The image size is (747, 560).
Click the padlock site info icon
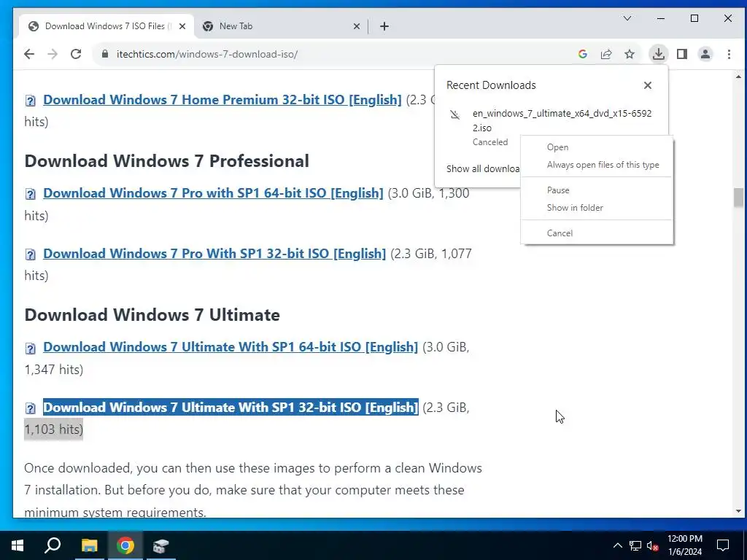pos(105,54)
